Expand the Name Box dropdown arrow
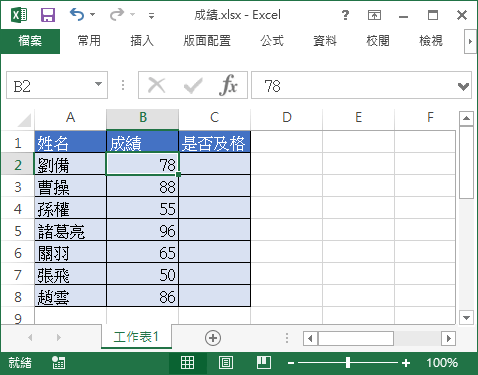478x375 pixels. 98,84
